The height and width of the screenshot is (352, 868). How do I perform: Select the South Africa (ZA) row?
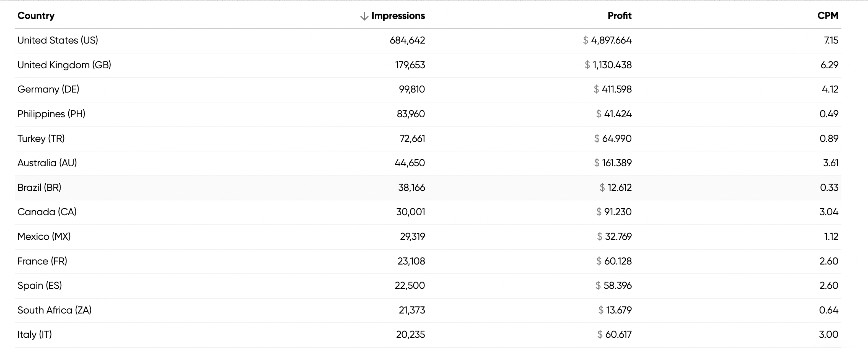pos(428,310)
